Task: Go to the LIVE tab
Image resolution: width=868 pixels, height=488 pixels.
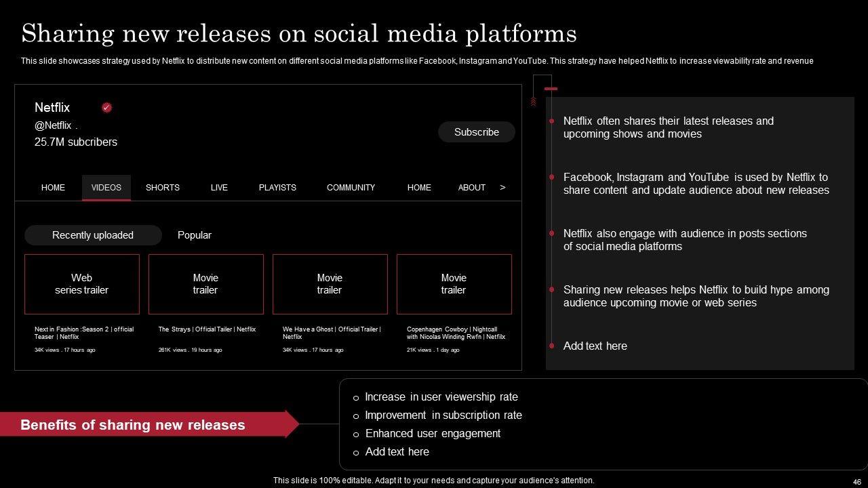Action: point(219,188)
